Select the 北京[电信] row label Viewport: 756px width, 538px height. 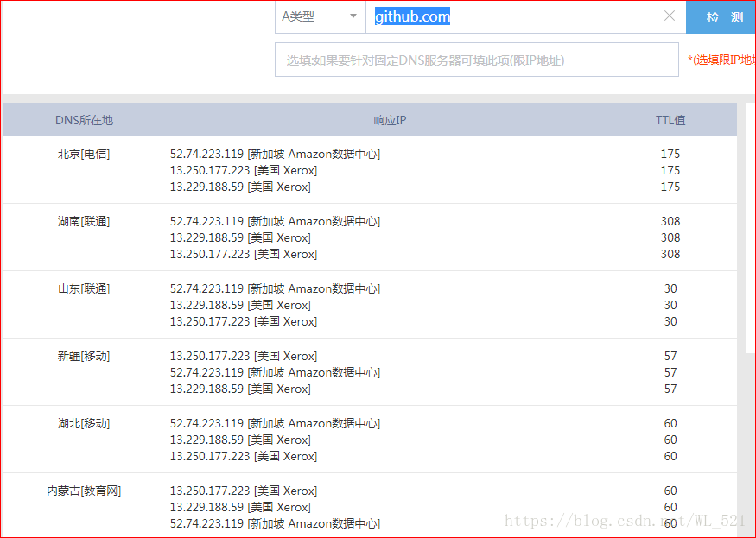[84, 154]
